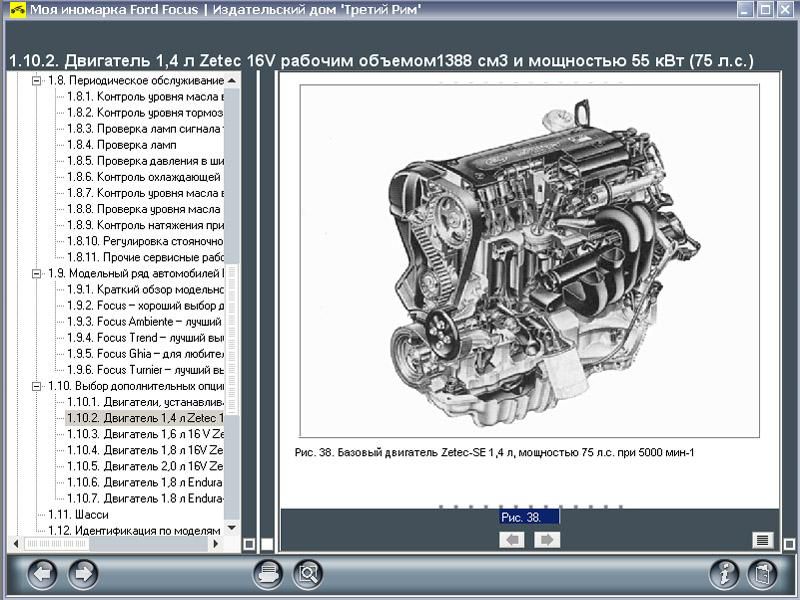800x600 pixels.
Task: Go to previous figure with left arrow
Action: point(512,540)
